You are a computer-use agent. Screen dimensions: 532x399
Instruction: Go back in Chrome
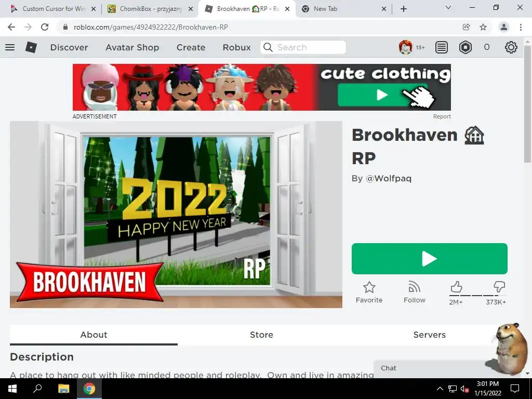(x=11, y=27)
